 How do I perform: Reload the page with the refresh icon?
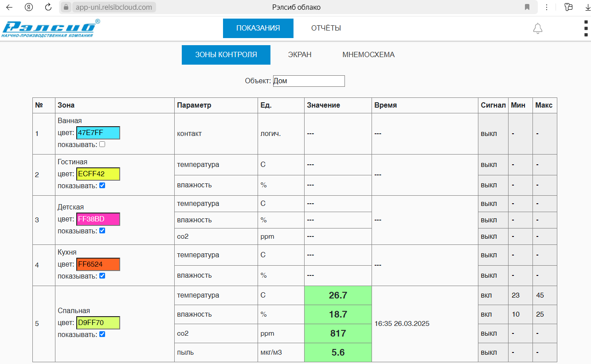48,7
